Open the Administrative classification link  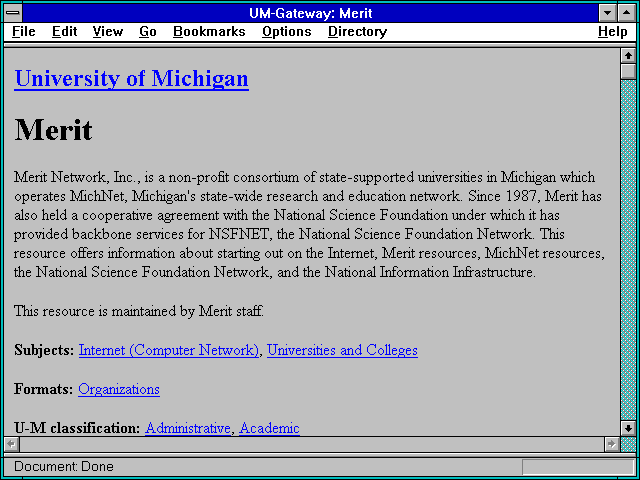[x=188, y=428]
